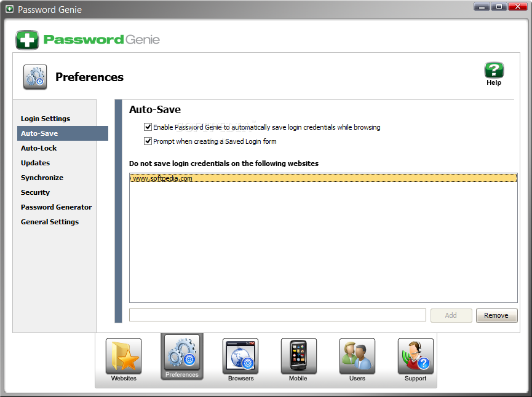Open the Users section icon
The height and width of the screenshot is (397, 532).
click(x=357, y=356)
